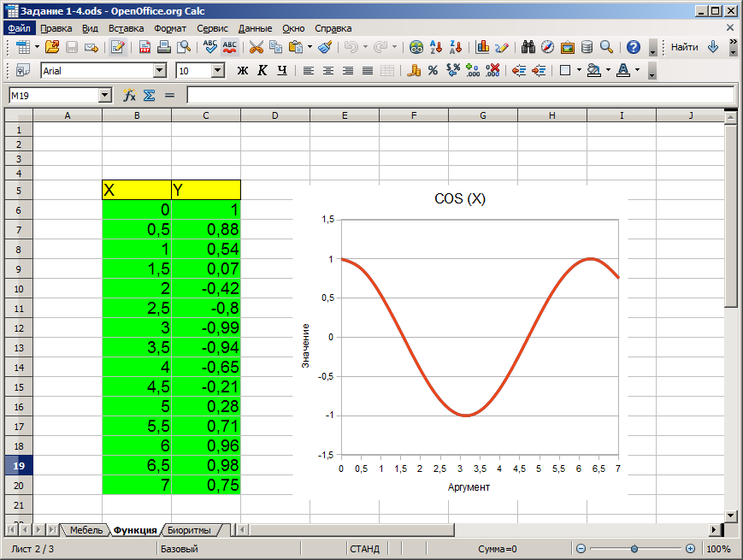The height and width of the screenshot is (560, 743).
Task: Switch to the Мебель sheet tab
Action: tap(86, 530)
